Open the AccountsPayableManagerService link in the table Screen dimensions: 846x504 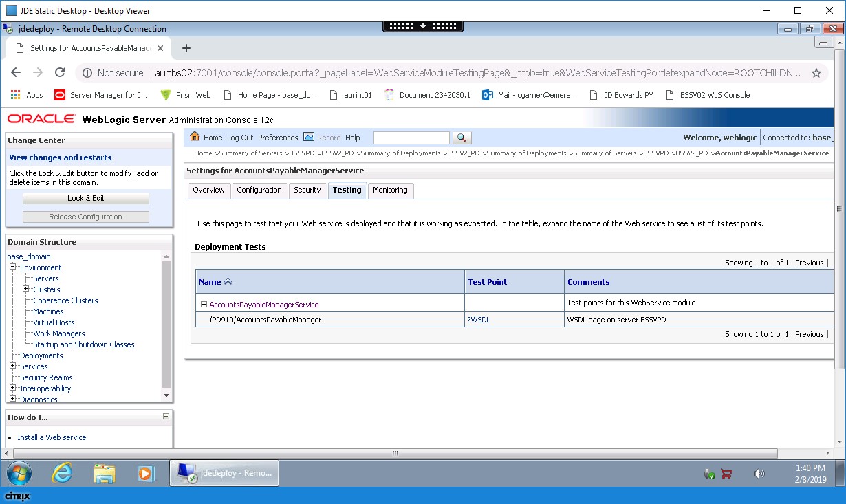click(264, 305)
